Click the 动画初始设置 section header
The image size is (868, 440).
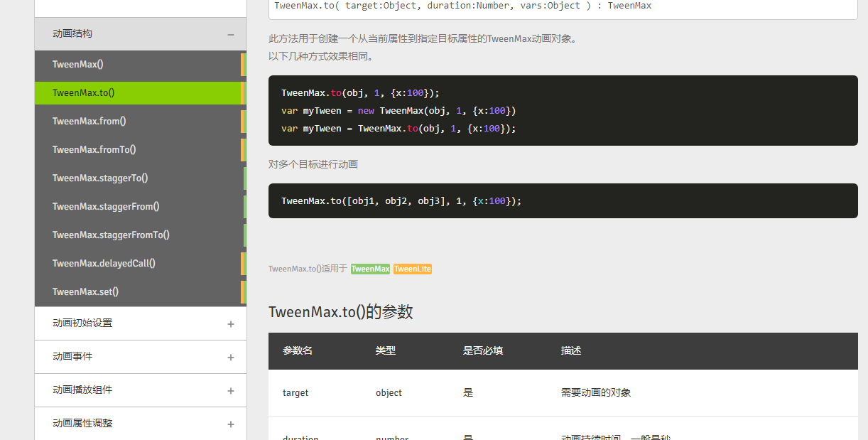[x=141, y=323]
